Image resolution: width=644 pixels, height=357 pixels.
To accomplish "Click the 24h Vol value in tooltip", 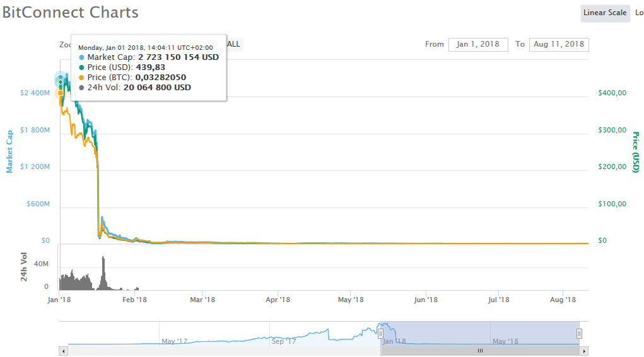I will tap(157, 88).
